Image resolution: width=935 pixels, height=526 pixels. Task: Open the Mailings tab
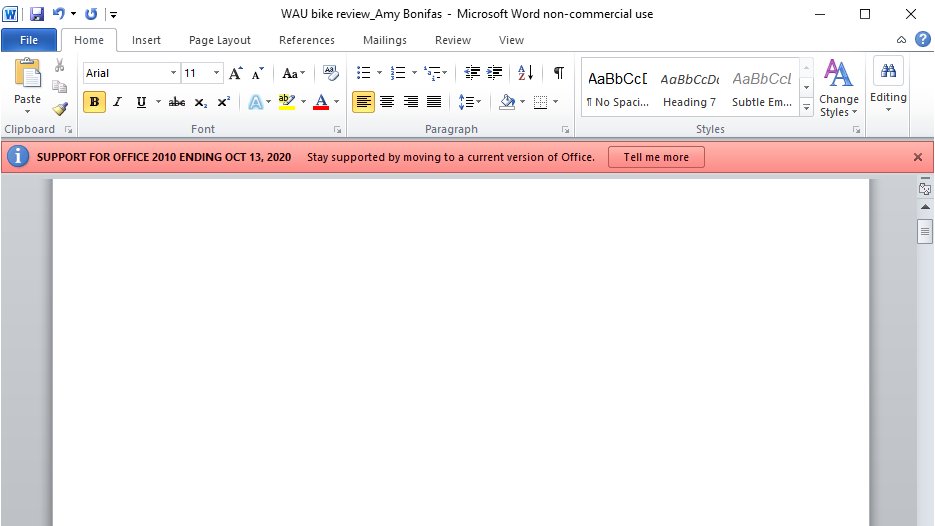click(x=385, y=40)
